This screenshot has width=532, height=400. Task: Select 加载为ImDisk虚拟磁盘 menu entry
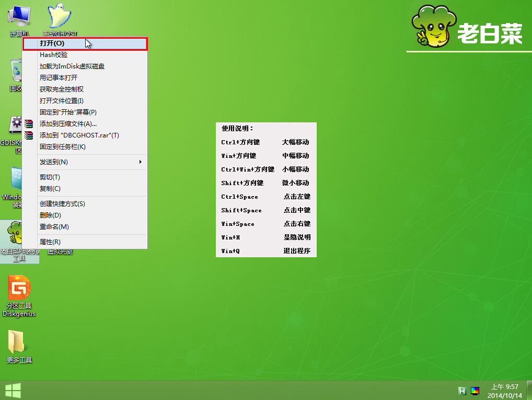[85, 66]
